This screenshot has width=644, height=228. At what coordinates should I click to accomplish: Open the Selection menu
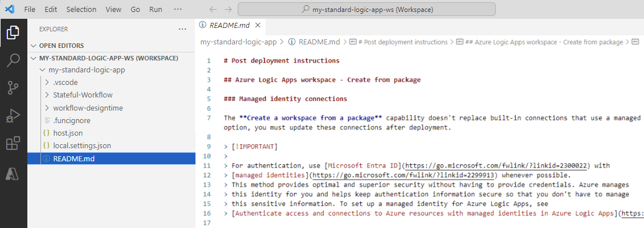pyautogui.click(x=81, y=9)
